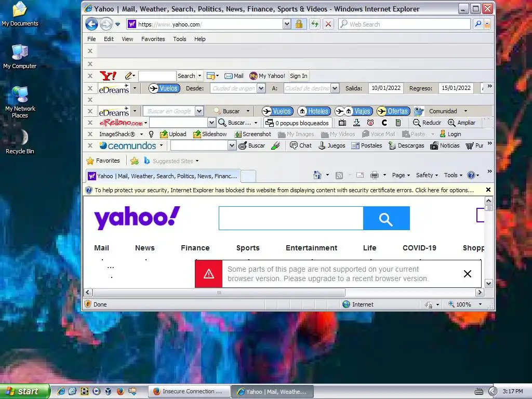This screenshot has width=532, height=399.
Task: Click the add-to-favorites star icon
Action: (x=135, y=161)
